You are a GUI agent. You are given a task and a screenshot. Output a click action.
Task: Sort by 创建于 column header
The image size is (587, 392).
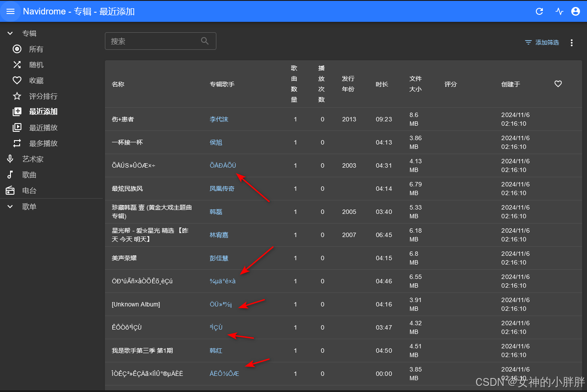point(511,84)
